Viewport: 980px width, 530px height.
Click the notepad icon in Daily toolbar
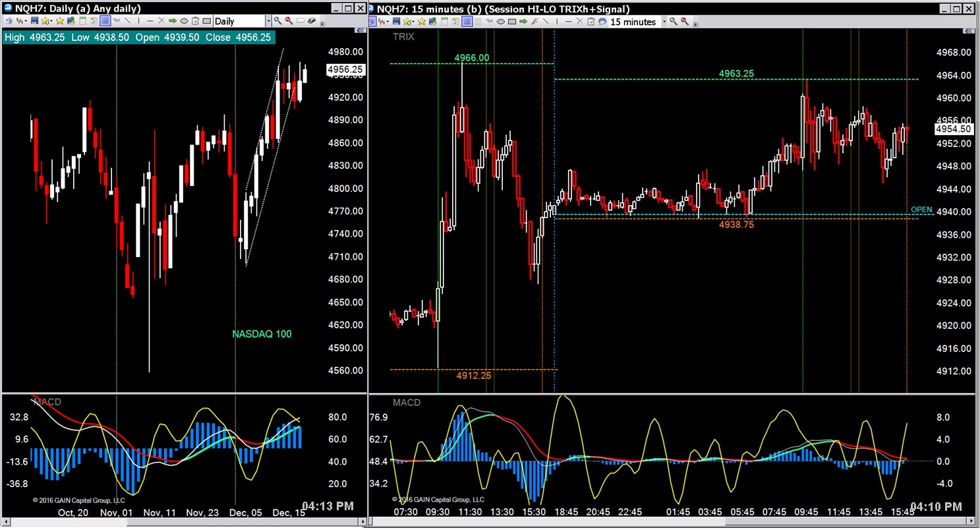(x=195, y=21)
